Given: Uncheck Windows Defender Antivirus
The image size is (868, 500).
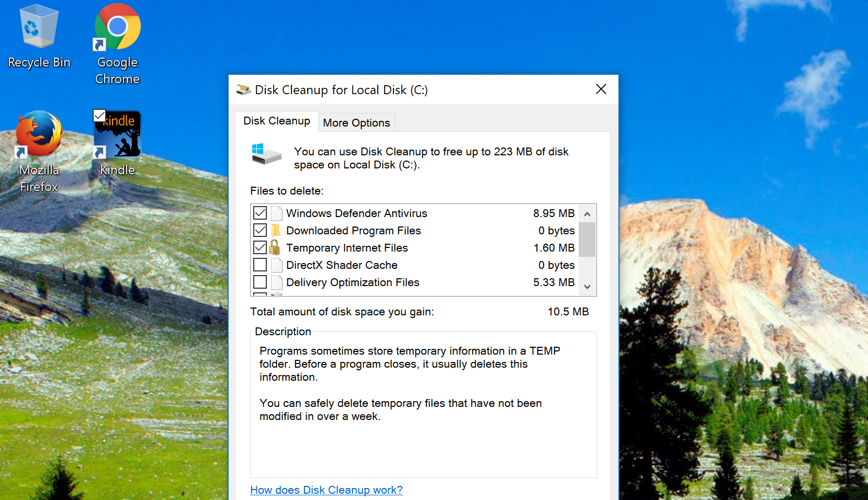Looking at the screenshot, I should click(x=260, y=213).
